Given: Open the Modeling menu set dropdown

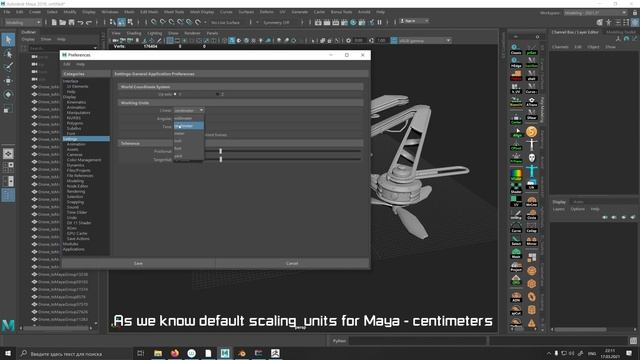Looking at the screenshot, I should pyautogui.click(x=23, y=22).
